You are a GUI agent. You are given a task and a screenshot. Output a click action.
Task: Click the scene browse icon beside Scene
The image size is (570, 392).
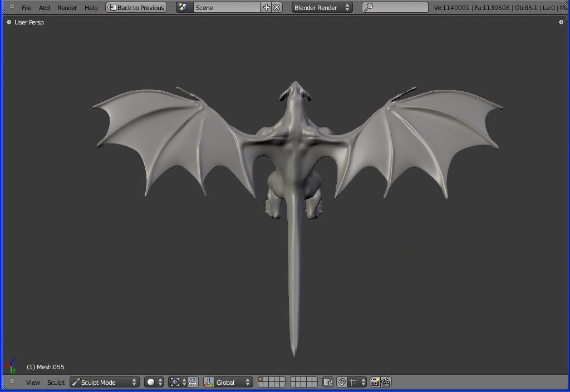pyautogui.click(x=184, y=7)
